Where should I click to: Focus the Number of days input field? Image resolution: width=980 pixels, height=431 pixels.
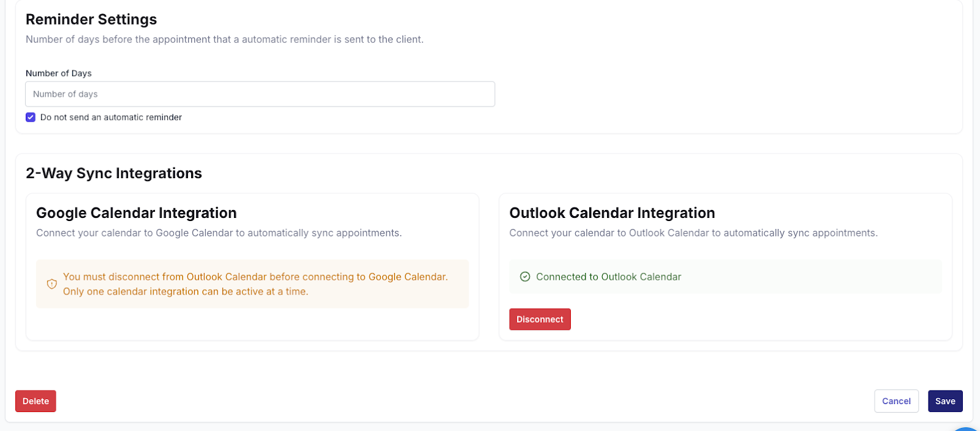pyautogui.click(x=260, y=94)
